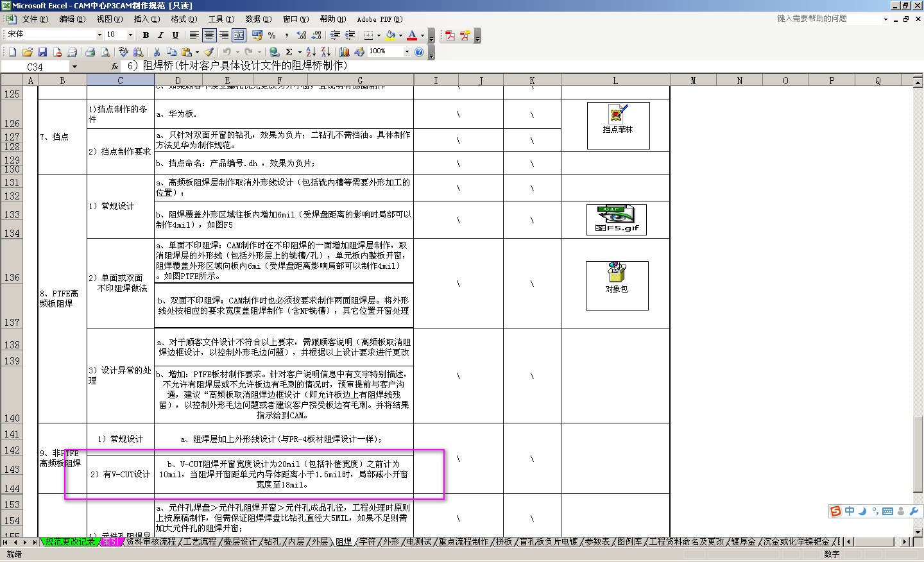Open font color dropdown arrow

pyautogui.click(x=422, y=35)
